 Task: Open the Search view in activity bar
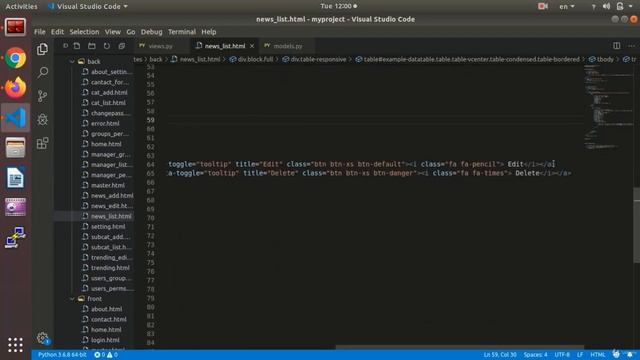pyautogui.click(x=42, y=73)
